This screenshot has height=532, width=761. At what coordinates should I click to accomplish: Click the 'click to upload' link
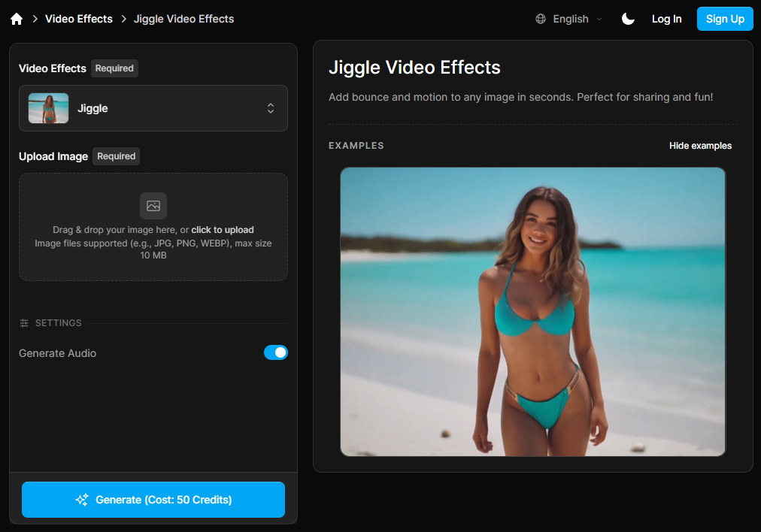[x=223, y=230]
